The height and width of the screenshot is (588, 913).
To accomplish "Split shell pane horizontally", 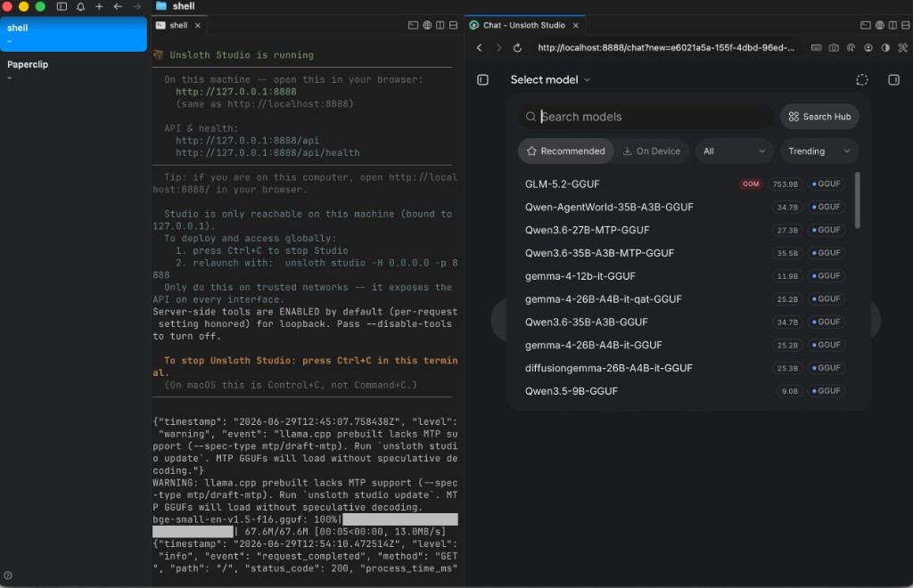I will (x=453, y=25).
